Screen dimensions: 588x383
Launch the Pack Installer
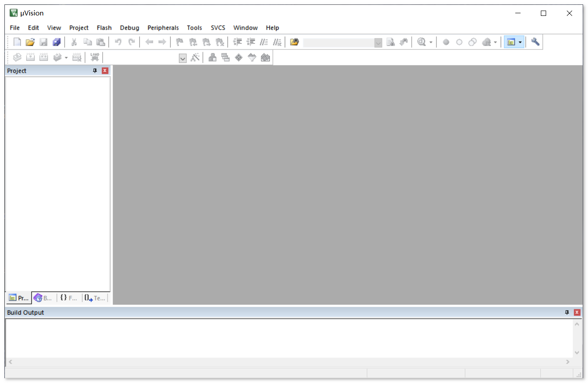pyautogui.click(x=265, y=57)
